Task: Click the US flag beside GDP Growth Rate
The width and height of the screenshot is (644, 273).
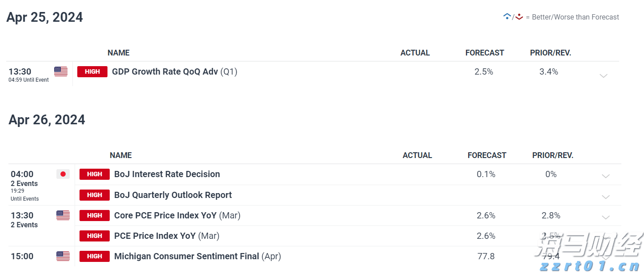Action: 61,71
